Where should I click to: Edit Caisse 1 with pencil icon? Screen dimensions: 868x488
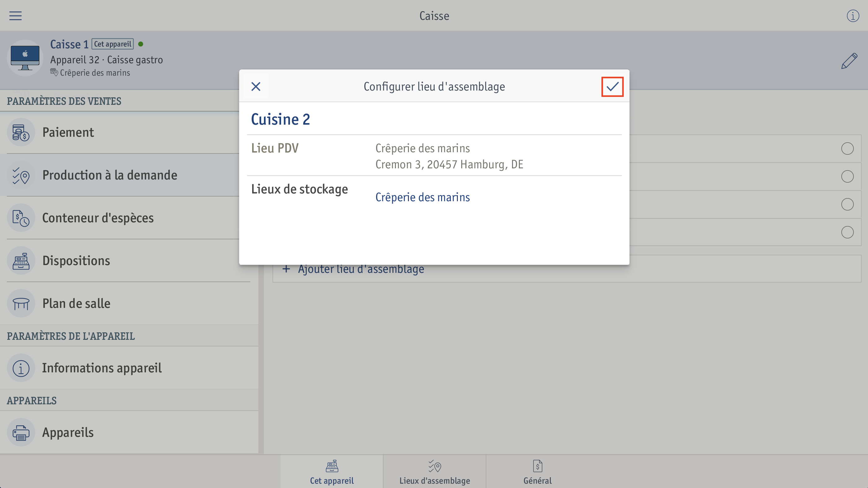click(849, 61)
